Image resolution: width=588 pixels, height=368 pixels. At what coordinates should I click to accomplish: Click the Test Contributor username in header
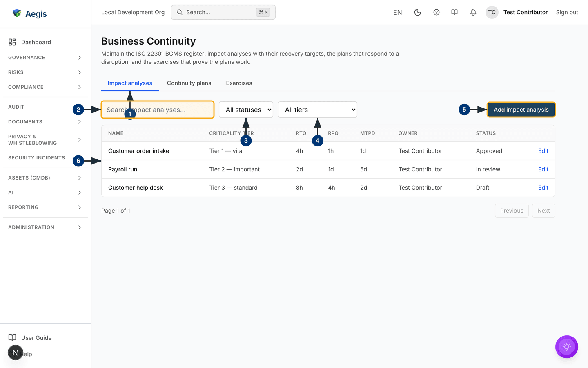pos(525,12)
